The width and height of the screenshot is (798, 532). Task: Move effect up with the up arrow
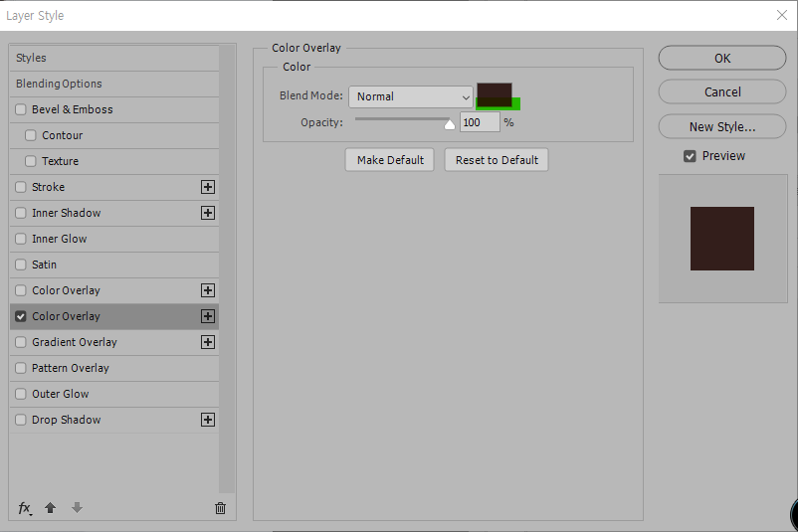(50, 507)
